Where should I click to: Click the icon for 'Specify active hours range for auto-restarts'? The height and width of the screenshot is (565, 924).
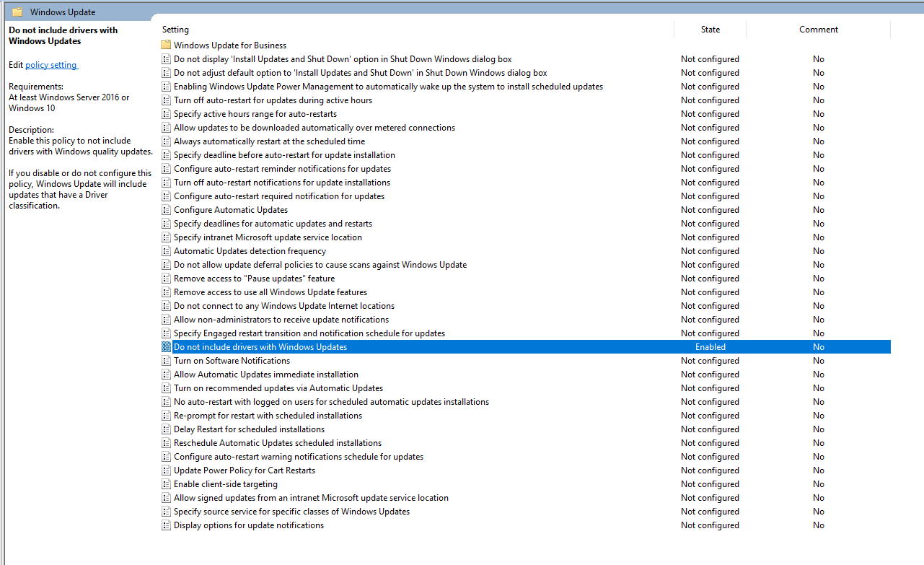click(x=166, y=114)
